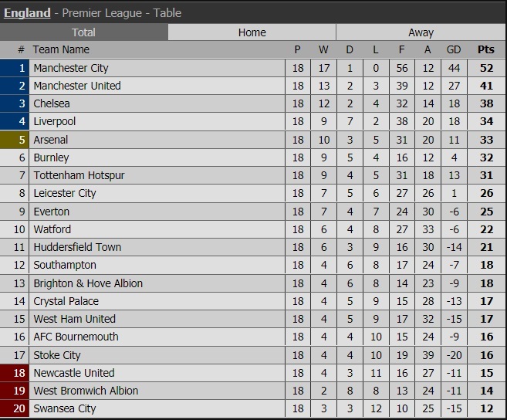The width and height of the screenshot is (507, 420).
Task: Open Manchester City team page
Action: pyautogui.click(x=71, y=68)
